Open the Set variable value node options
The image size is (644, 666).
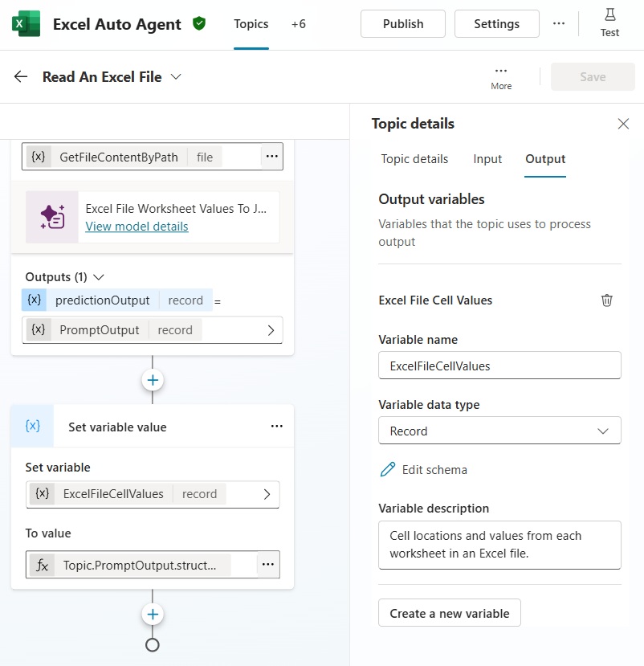[x=276, y=427]
